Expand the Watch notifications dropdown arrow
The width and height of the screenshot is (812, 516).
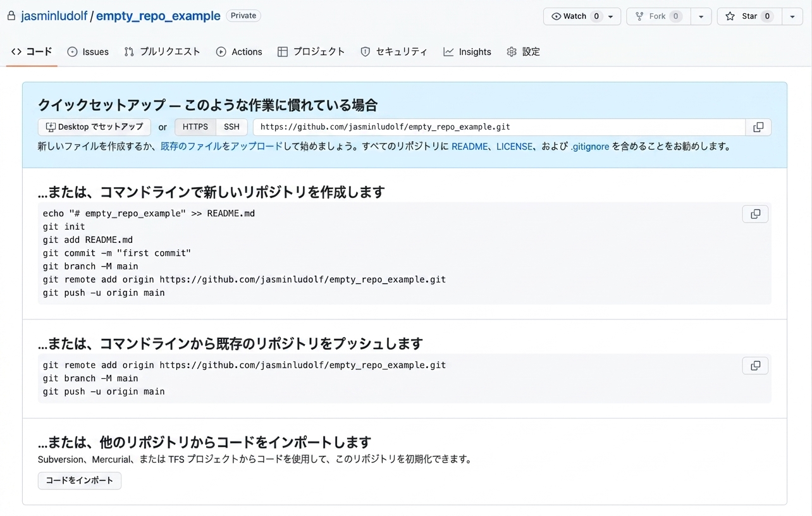[x=611, y=16]
